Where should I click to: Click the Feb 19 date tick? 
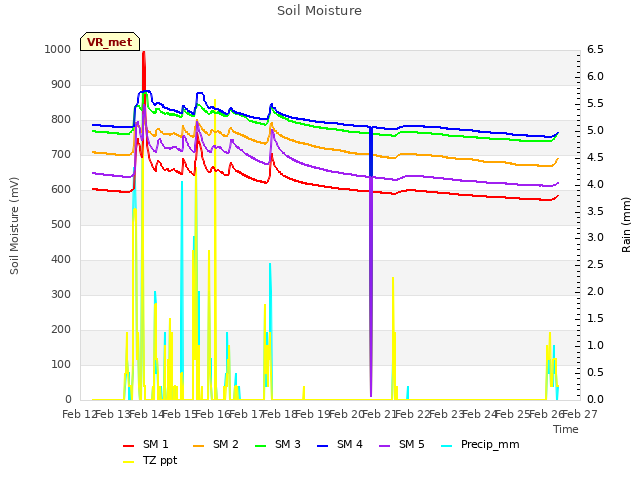pos(313,414)
